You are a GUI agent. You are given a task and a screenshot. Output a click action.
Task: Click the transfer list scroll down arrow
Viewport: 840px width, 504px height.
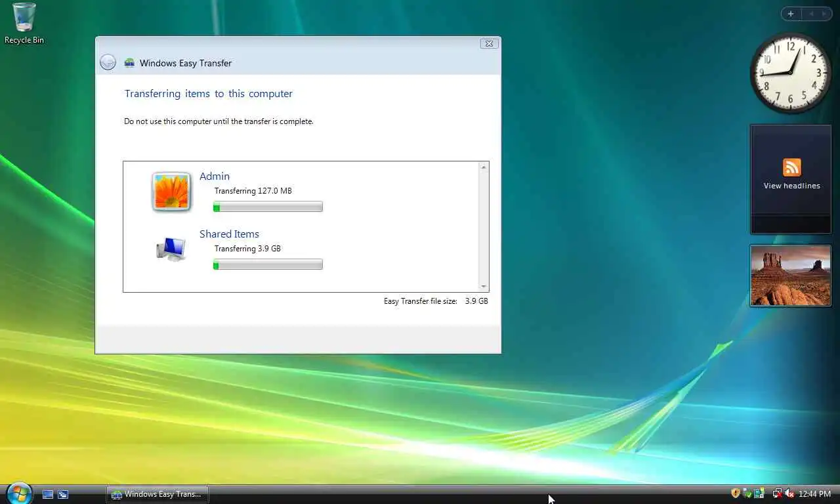coord(484,286)
